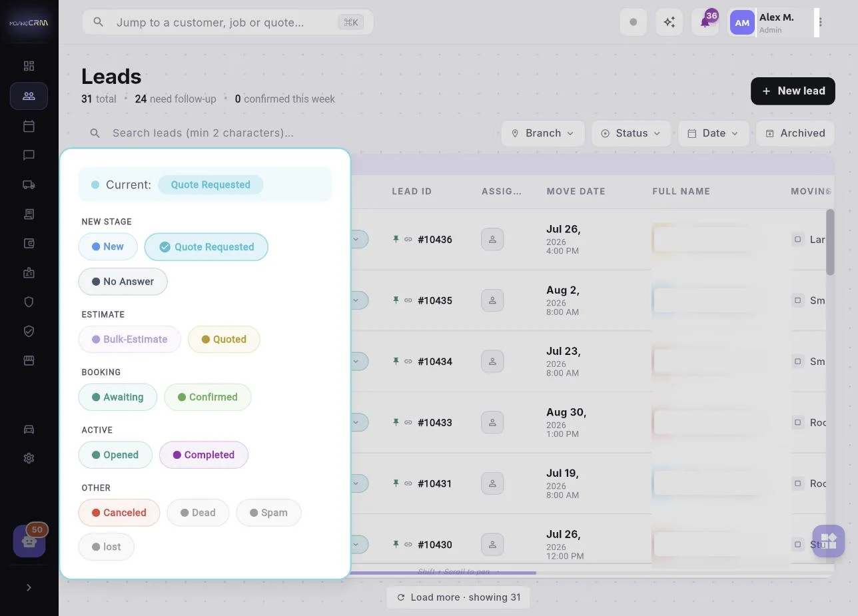The height and width of the screenshot is (616, 858).
Task: Expand the sidebar with bottom chevron
Action: (29, 587)
